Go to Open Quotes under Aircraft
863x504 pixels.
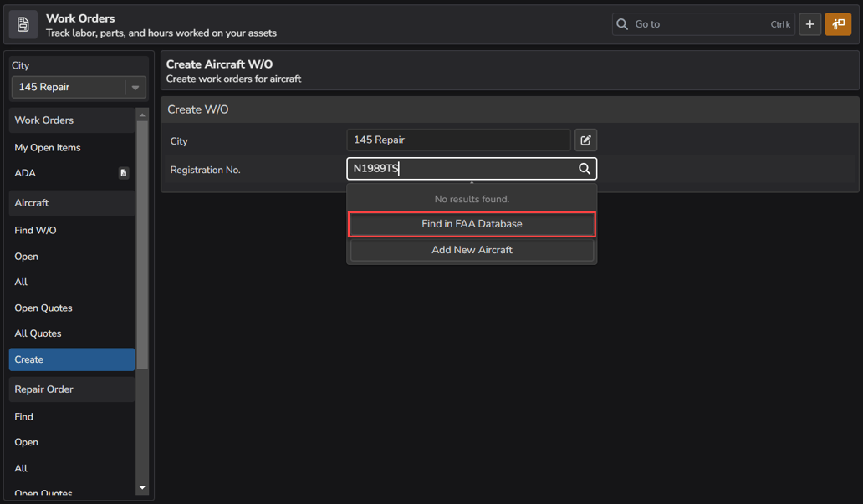pyautogui.click(x=43, y=308)
